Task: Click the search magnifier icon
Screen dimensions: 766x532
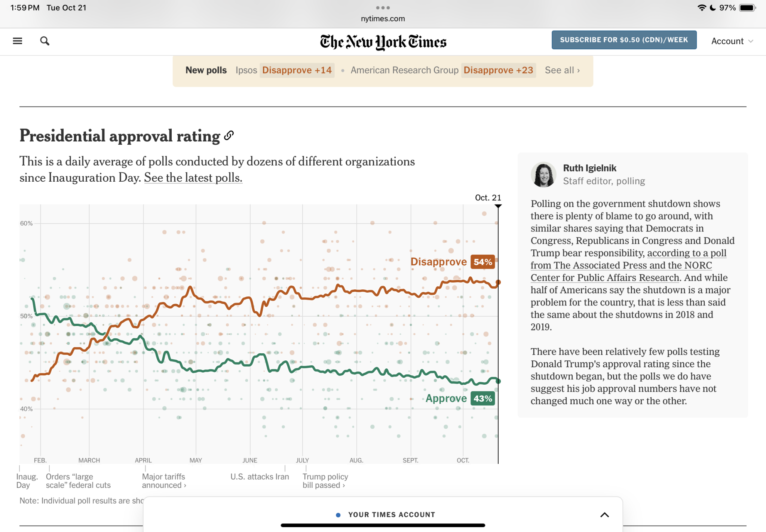Action: (45, 41)
